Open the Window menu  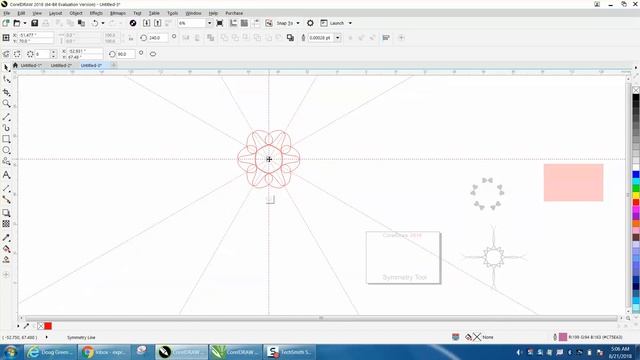193,13
